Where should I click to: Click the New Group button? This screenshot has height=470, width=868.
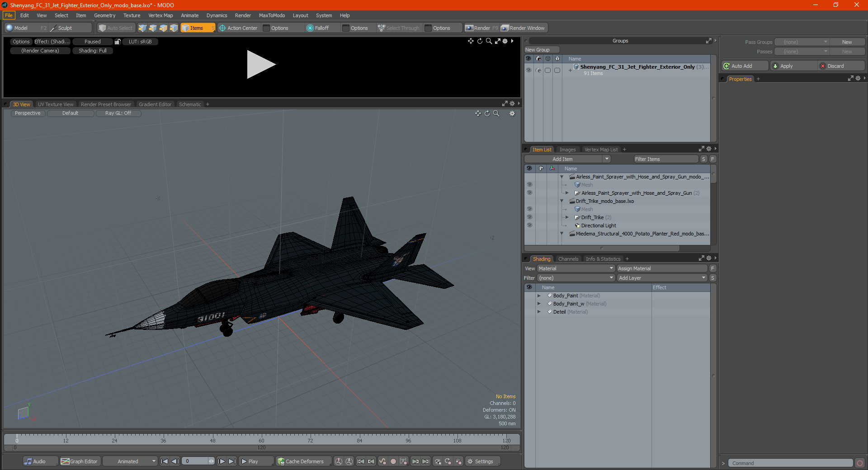click(542, 50)
